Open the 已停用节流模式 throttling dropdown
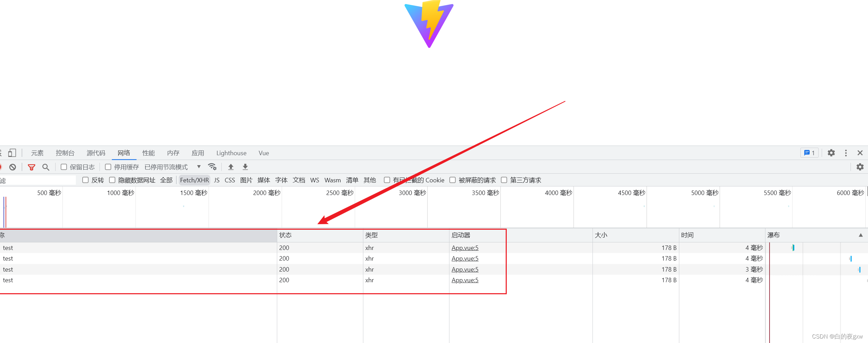868x343 pixels. click(173, 167)
